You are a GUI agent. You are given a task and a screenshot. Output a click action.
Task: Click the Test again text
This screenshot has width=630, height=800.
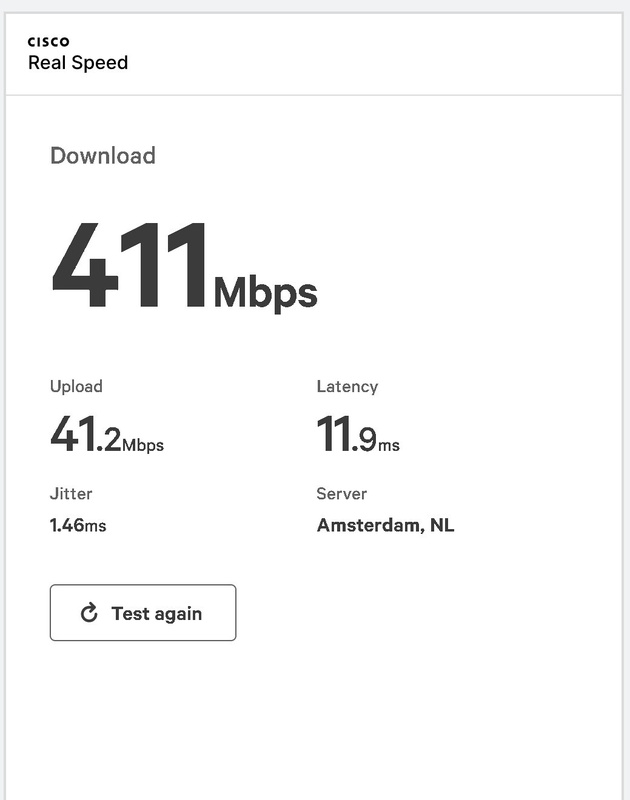[157, 613]
